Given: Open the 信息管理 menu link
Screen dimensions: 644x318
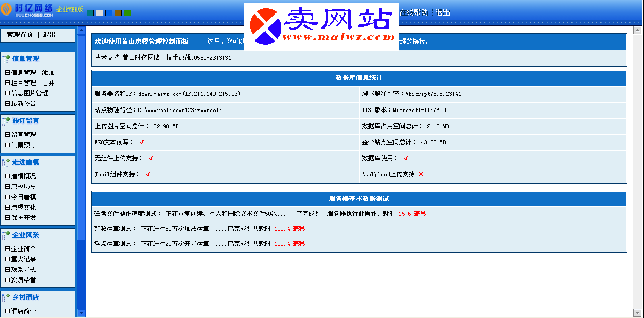Looking at the screenshot, I should (24, 73).
